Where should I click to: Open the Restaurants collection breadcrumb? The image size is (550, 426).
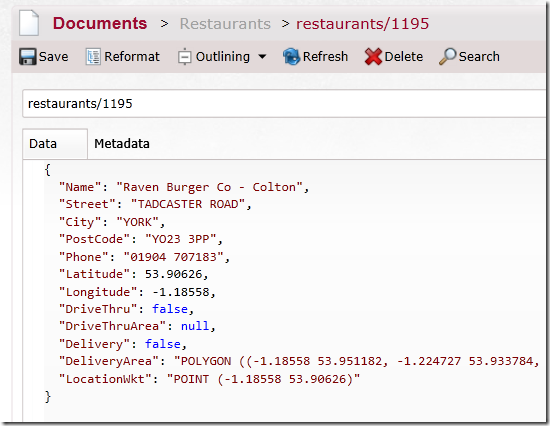pyautogui.click(x=225, y=24)
